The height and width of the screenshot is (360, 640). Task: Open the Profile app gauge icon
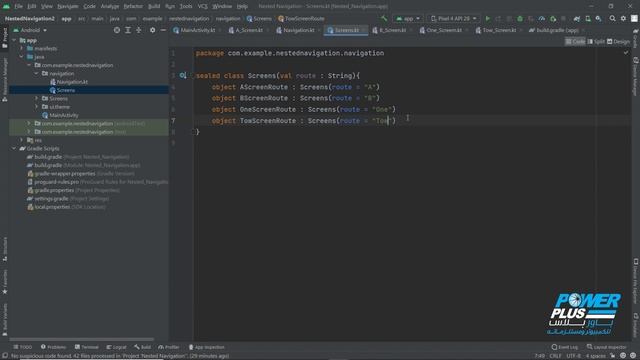(542, 19)
